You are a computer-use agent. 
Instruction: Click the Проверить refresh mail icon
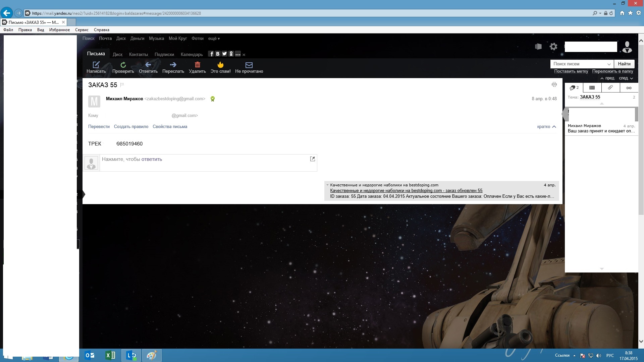pos(123,65)
